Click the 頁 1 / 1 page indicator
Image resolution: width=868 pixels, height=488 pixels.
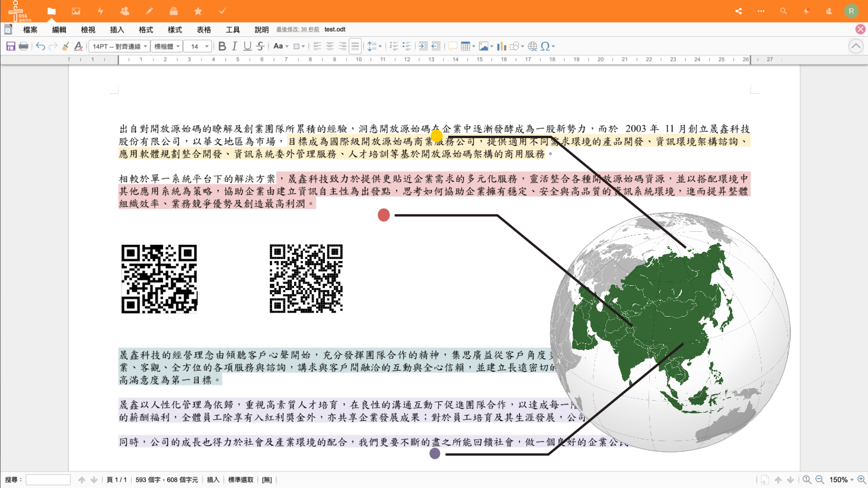point(117,480)
